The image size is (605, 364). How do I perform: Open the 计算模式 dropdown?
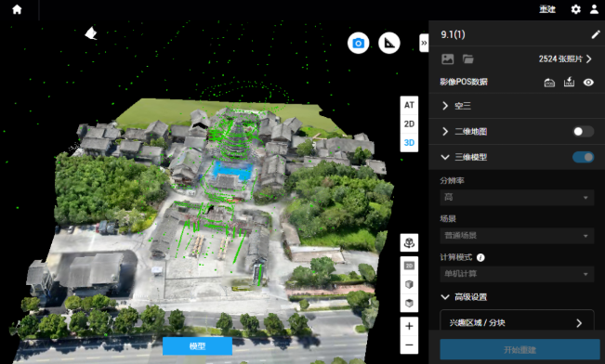pos(517,274)
